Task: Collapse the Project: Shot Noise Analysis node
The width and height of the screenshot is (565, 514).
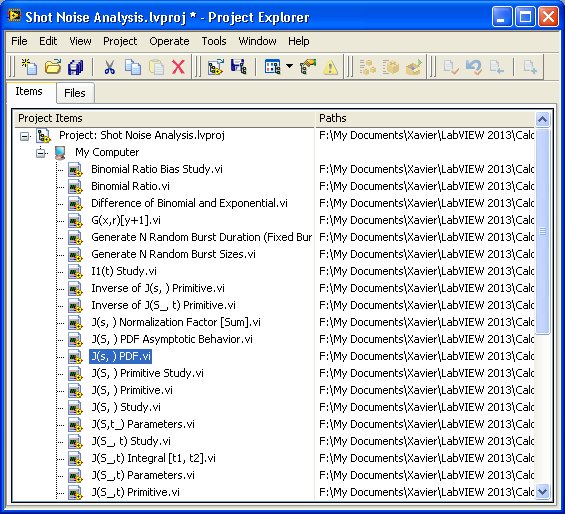Action: coord(25,136)
